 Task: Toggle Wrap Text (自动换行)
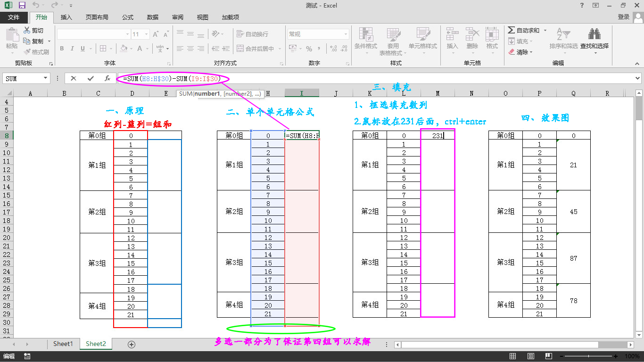(252, 34)
